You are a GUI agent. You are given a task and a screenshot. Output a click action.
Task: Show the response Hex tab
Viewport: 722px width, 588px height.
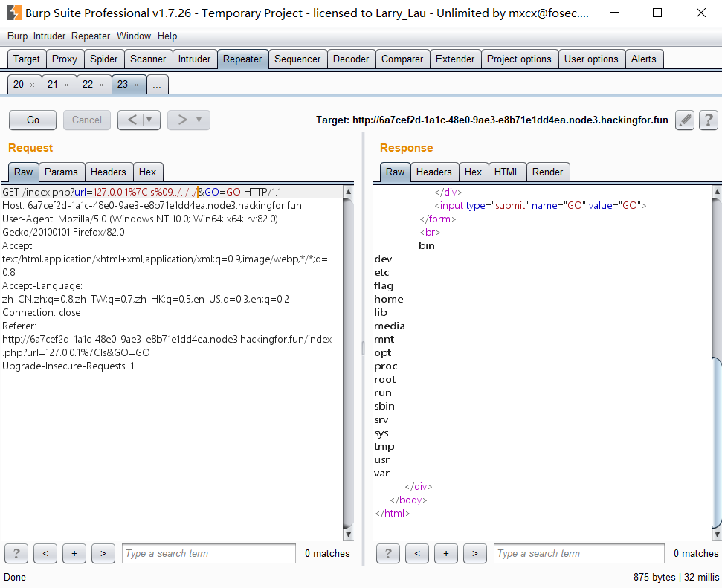click(473, 172)
